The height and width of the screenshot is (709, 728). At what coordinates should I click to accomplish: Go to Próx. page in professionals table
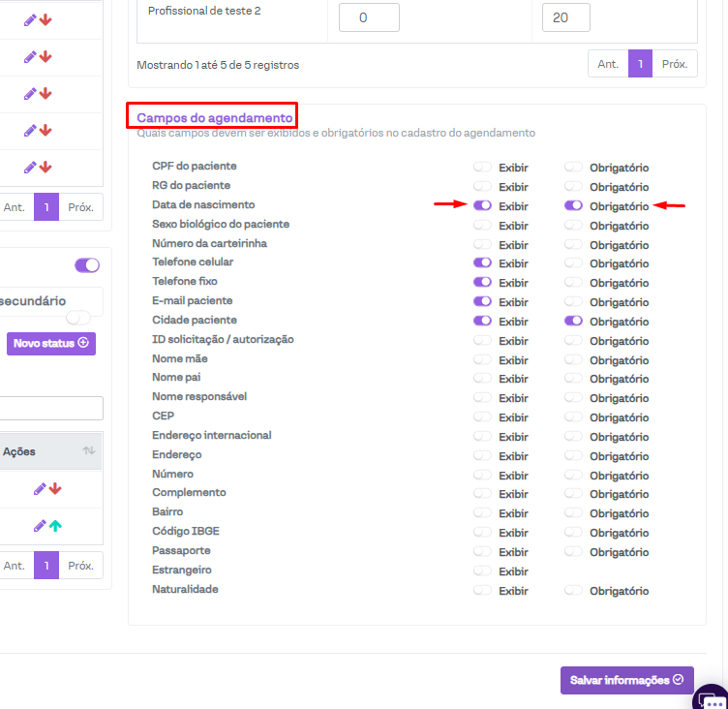(x=675, y=64)
